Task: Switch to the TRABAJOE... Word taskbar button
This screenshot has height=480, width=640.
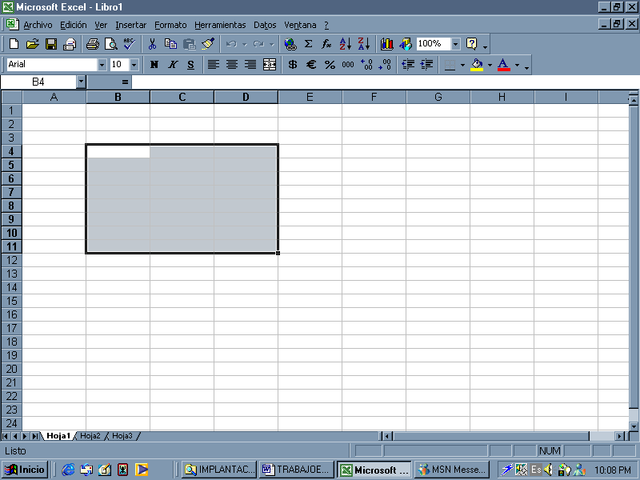Action: pyautogui.click(x=297, y=470)
